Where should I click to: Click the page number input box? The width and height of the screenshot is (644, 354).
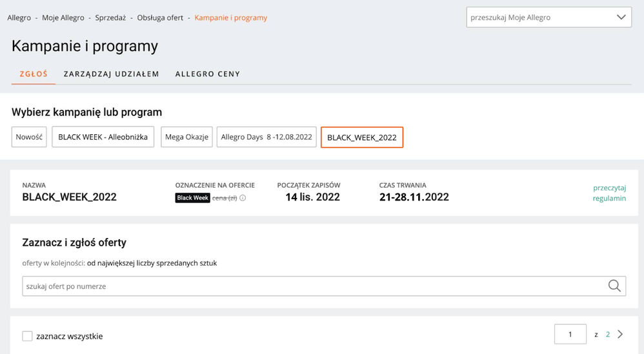(570, 335)
